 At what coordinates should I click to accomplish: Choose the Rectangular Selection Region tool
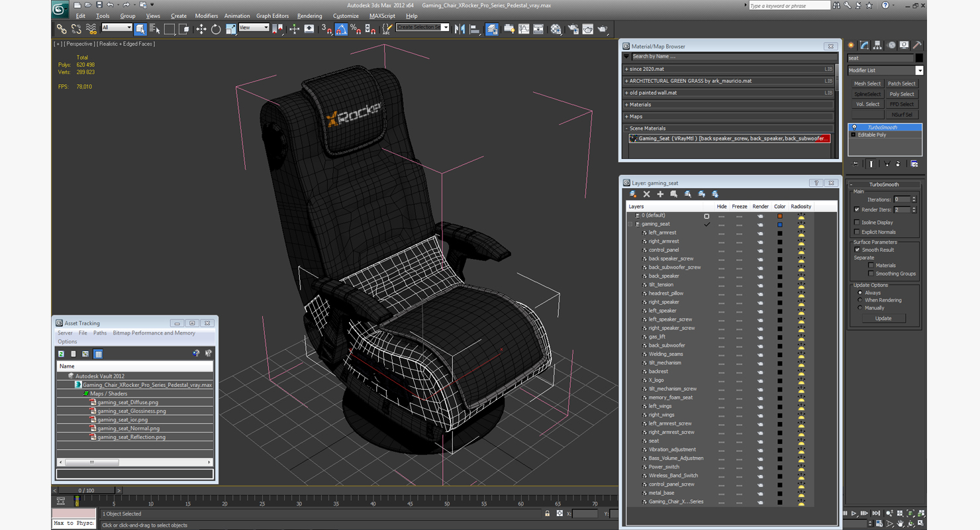point(170,29)
